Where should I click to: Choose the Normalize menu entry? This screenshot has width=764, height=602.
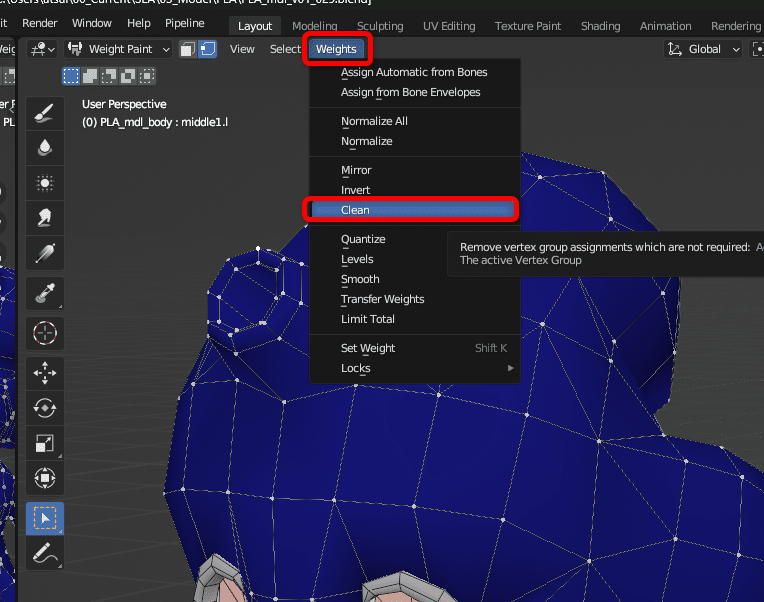[414, 141]
